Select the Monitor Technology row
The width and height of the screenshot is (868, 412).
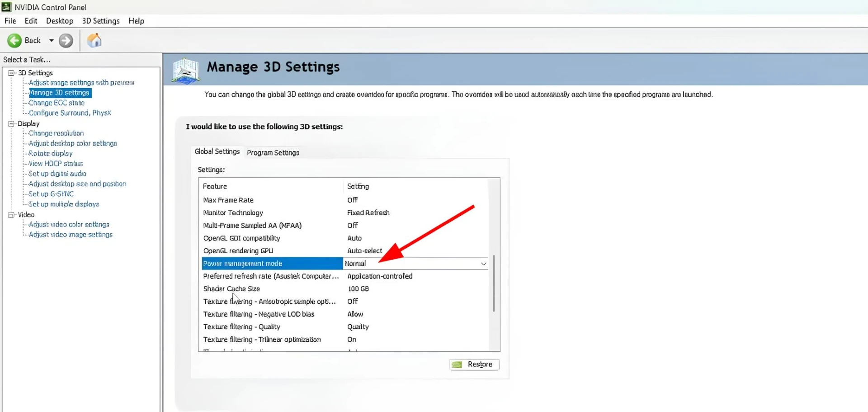[345, 213]
